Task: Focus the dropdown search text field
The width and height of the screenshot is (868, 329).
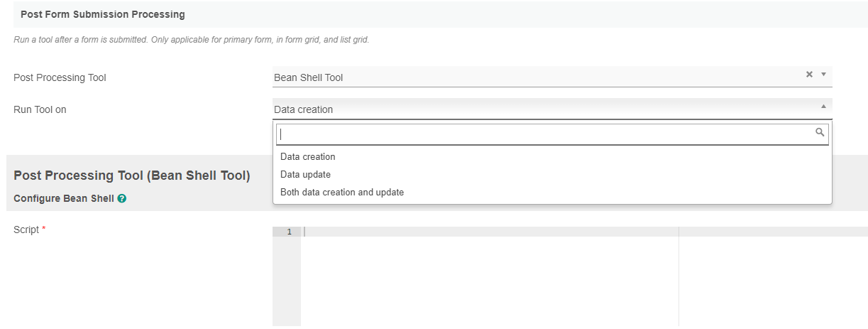Action: tap(545, 134)
